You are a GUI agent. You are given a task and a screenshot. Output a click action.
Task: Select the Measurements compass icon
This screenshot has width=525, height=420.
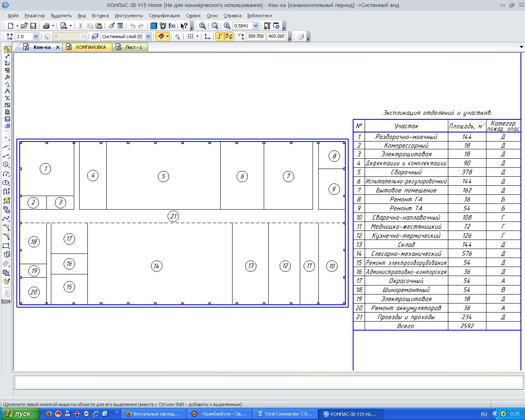tap(7, 91)
